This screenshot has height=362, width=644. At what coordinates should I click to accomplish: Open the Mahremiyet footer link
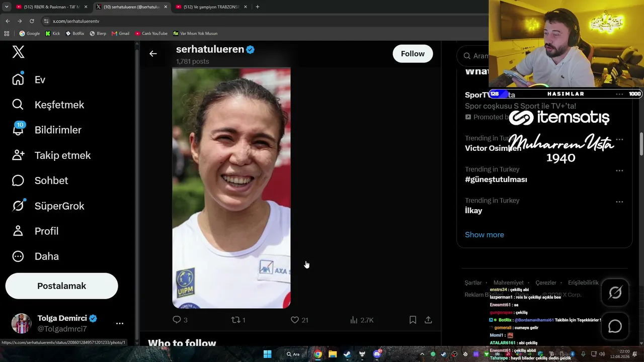(509, 283)
